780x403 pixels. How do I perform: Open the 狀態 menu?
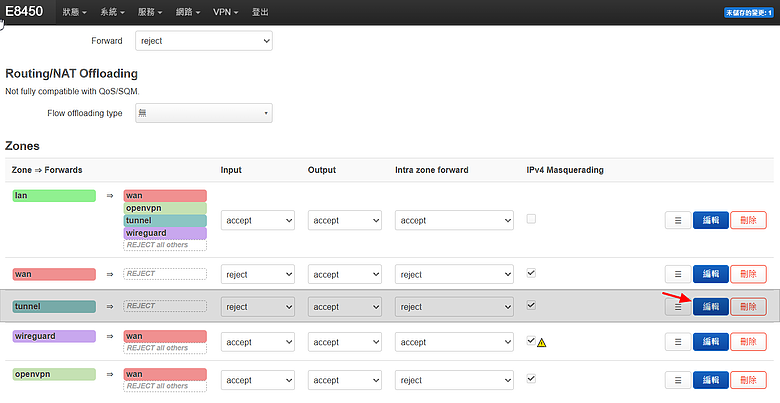tap(75, 12)
